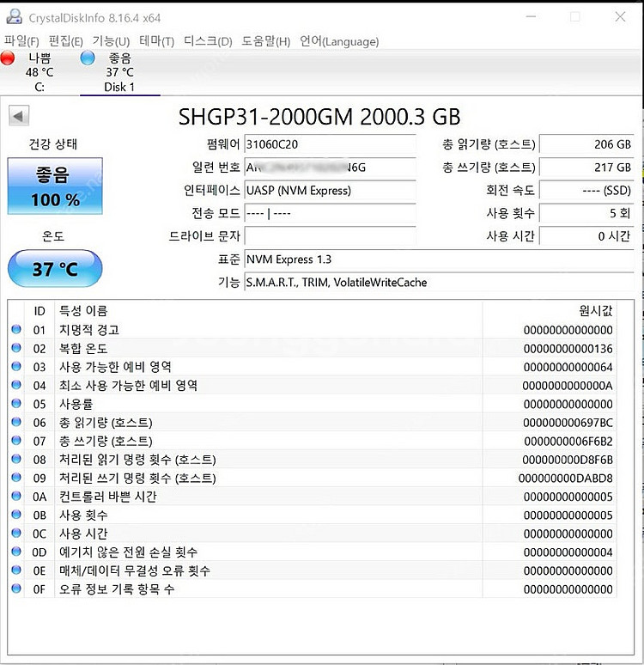
Task: Click the standard field NVM Express 1.3
Action: pos(440,259)
